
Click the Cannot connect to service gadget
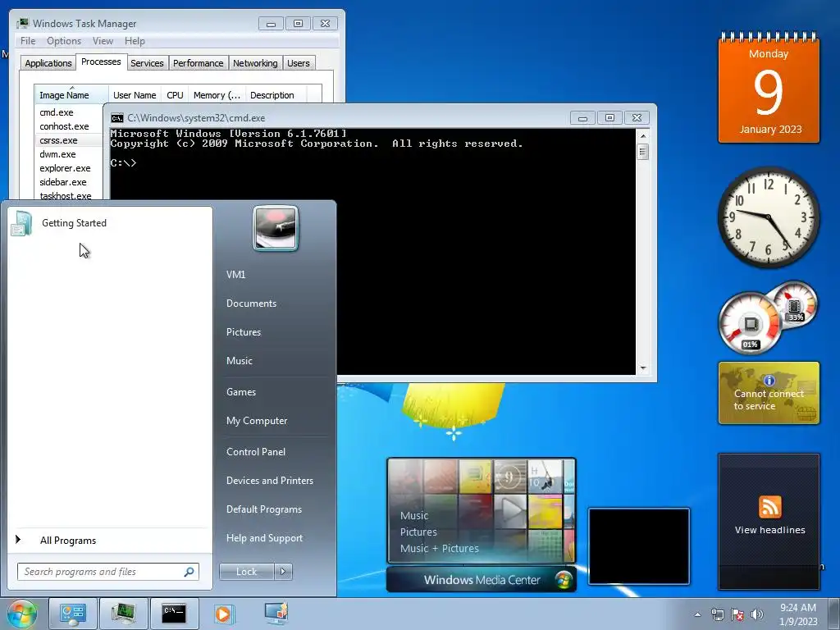coord(769,393)
